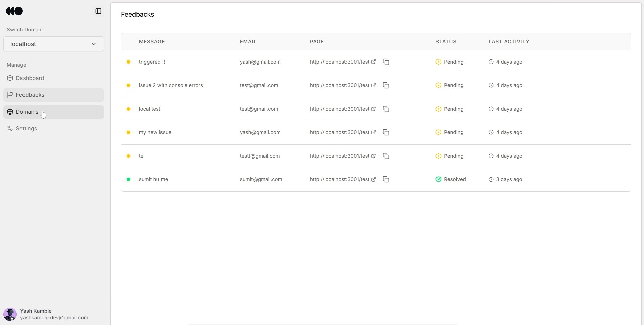Image resolution: width=644 pixels, height=325 pixels.
Task: Copy page URL for 'sumit hu me' row
Action: [386, 179]
